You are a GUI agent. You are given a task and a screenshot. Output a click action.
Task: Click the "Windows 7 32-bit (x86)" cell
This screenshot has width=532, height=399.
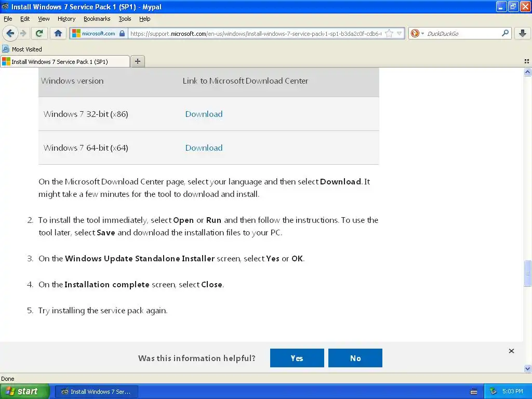(x=86, y=114)
